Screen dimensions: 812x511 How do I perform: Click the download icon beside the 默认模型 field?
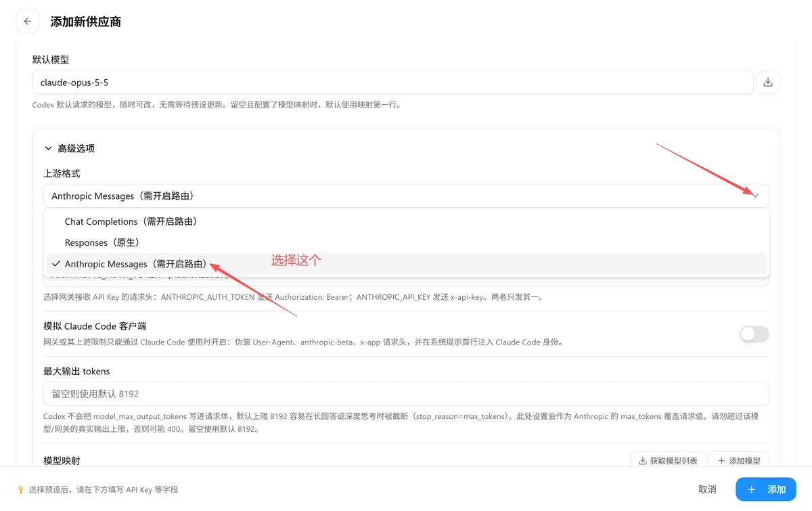click(x=768, y=83)
